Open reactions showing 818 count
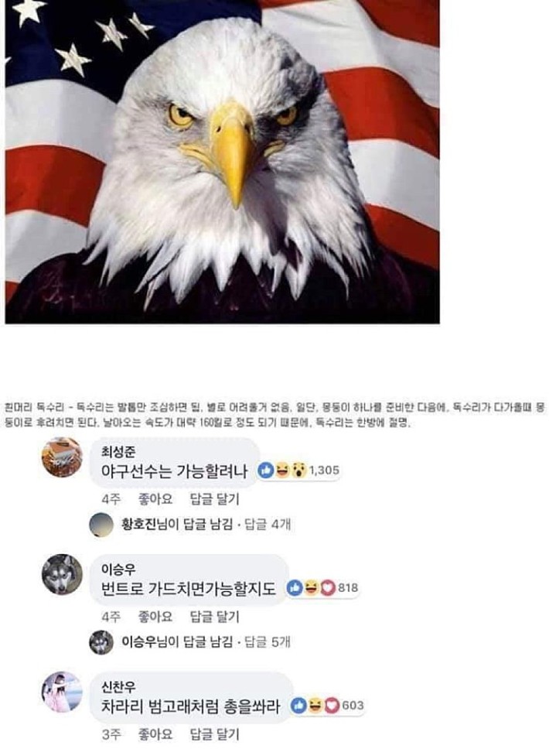The height and width of the screenshot is (756, 549). pyautogui.click(x=323, y=588)
